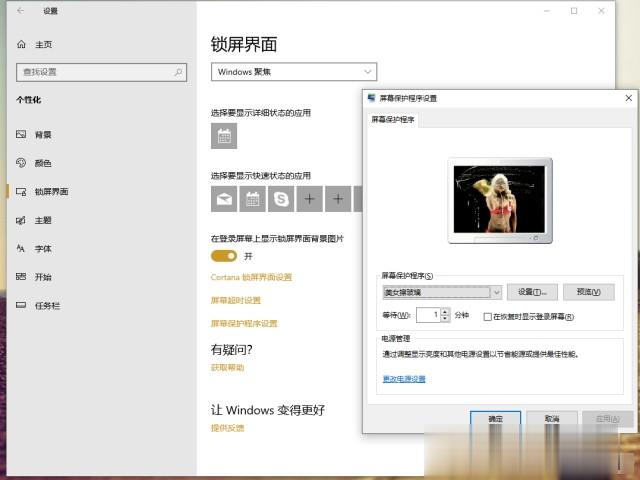The height and width of the screenshot is (480, 640).
Task: Add an app with the first plus tile
Action: click(309, 199)
